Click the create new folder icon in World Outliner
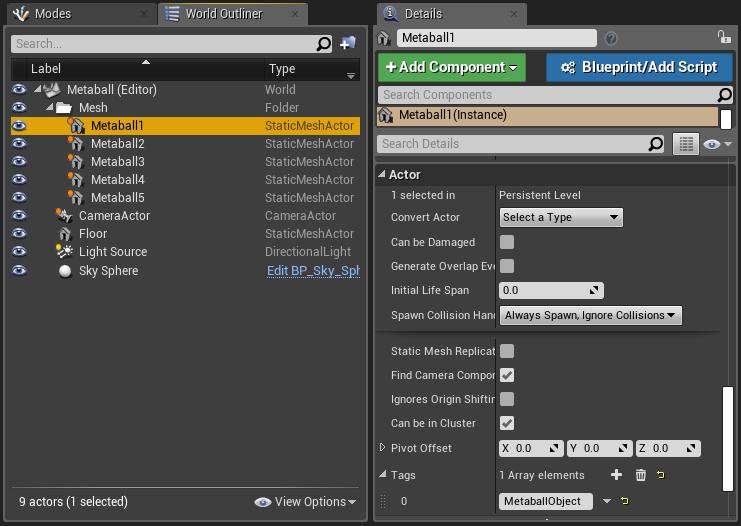The height and width of the screenshot is (526, 741). point(348,43)
